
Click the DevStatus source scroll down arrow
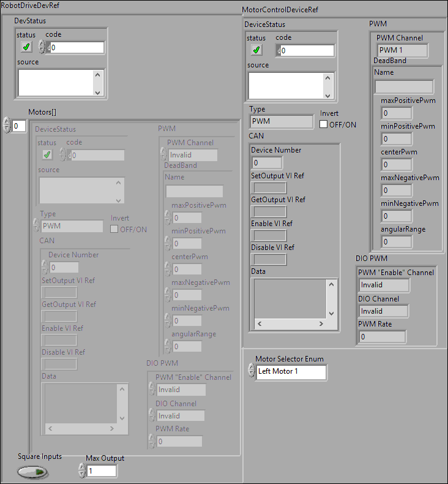coord(98,93)
